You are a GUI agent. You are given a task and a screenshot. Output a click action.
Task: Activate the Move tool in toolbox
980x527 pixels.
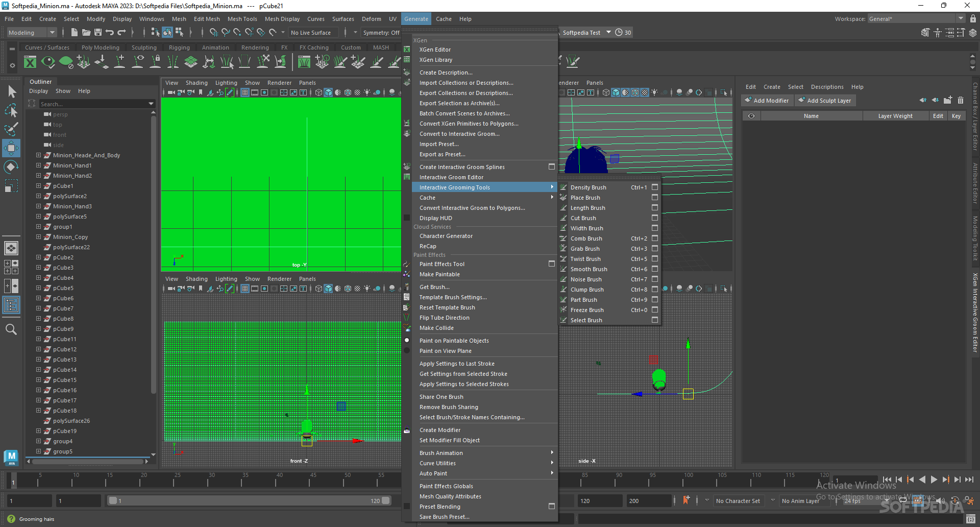coord(11,148)
